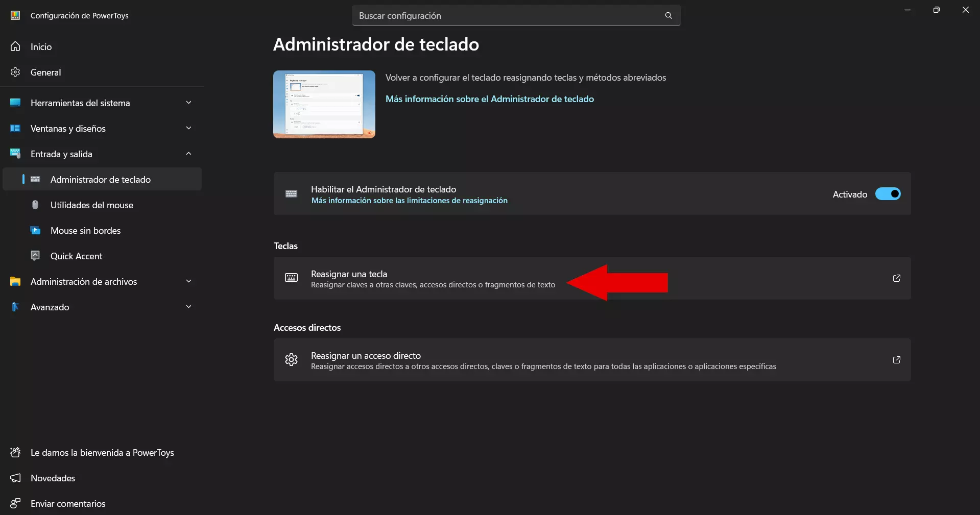Expand Ventanas y diseños chevron
This screenshot has height=515, width=980.
pyautogui.click(x=189, y=128)
